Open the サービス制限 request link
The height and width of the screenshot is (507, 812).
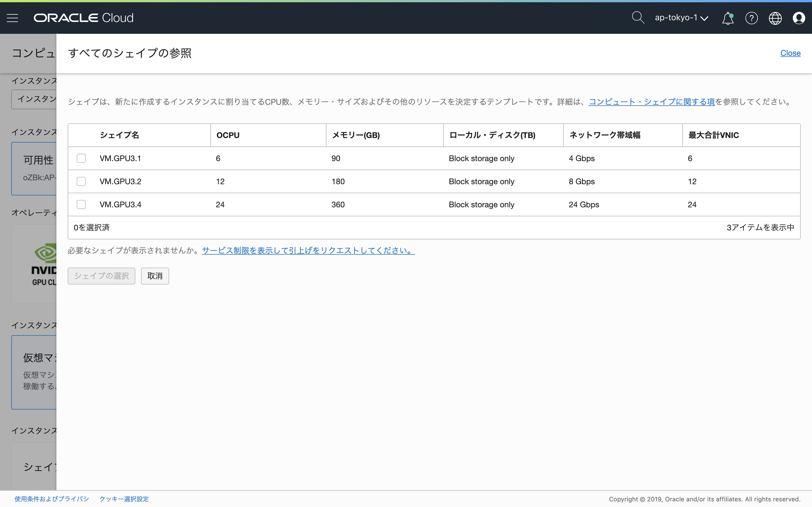coord(307,250)
